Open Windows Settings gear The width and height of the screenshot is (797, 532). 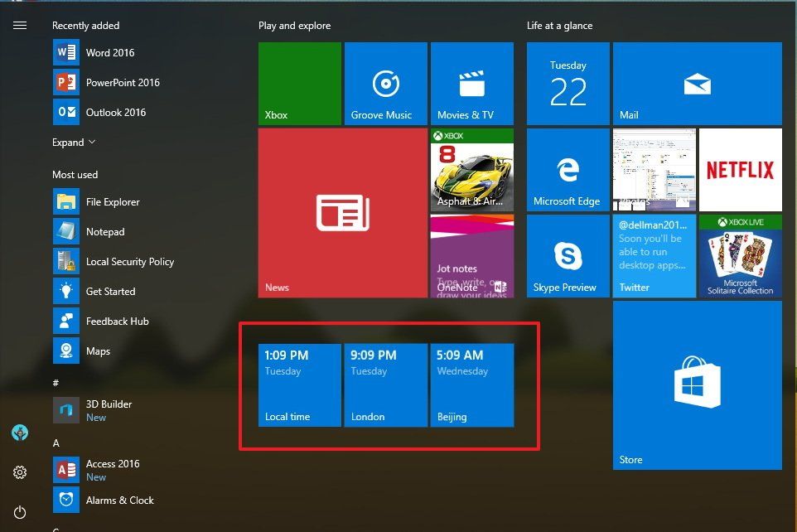tap(19, 472)
